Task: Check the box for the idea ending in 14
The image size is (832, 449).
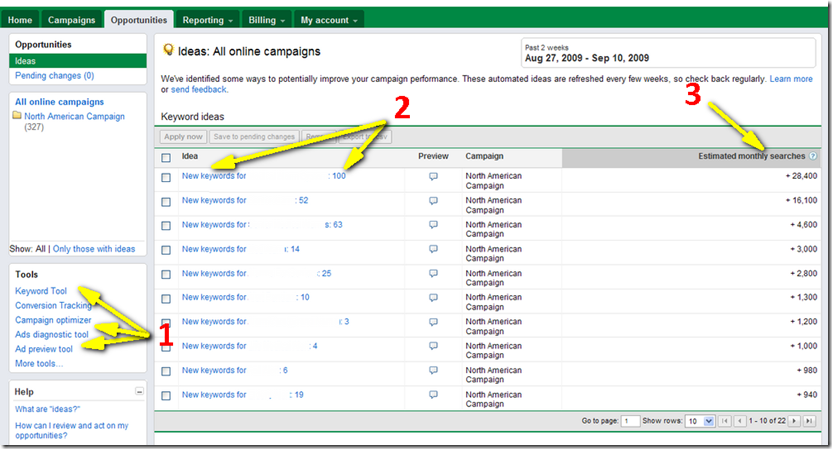Action: 166,250
